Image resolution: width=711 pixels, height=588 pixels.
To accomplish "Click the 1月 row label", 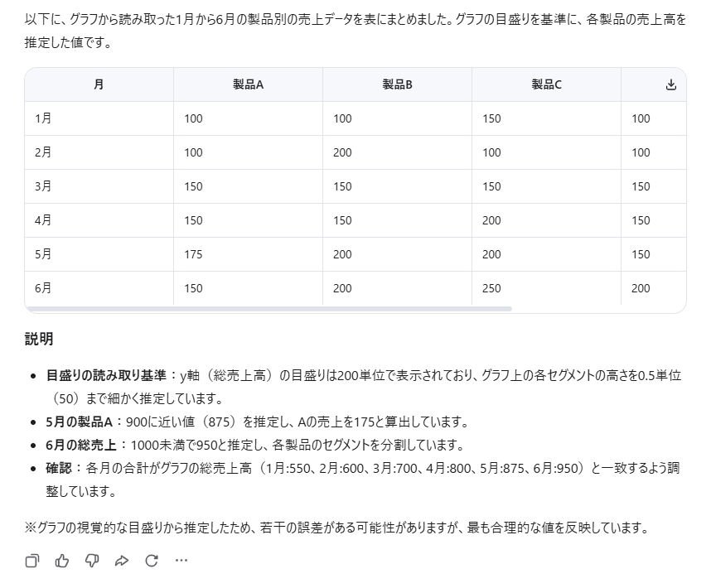I will point(43,118).
